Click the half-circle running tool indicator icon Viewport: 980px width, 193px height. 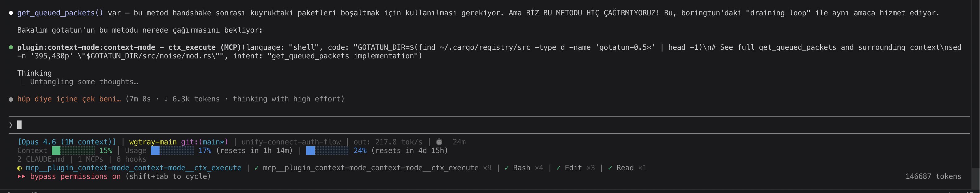[x=19, y=168]
